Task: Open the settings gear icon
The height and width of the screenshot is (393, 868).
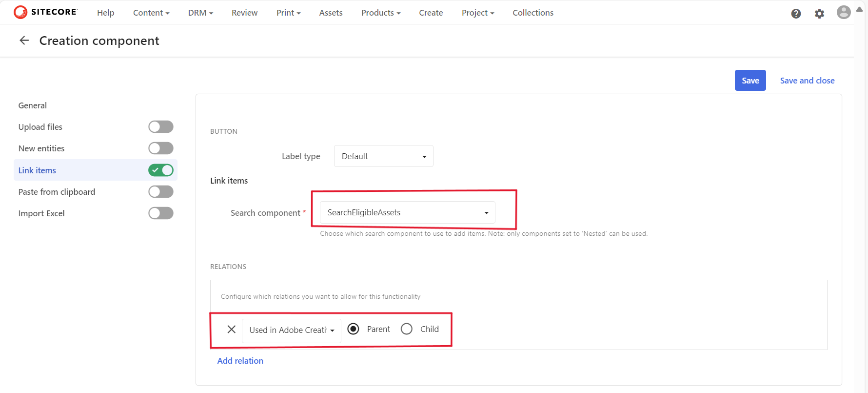Action: [819, 14]
